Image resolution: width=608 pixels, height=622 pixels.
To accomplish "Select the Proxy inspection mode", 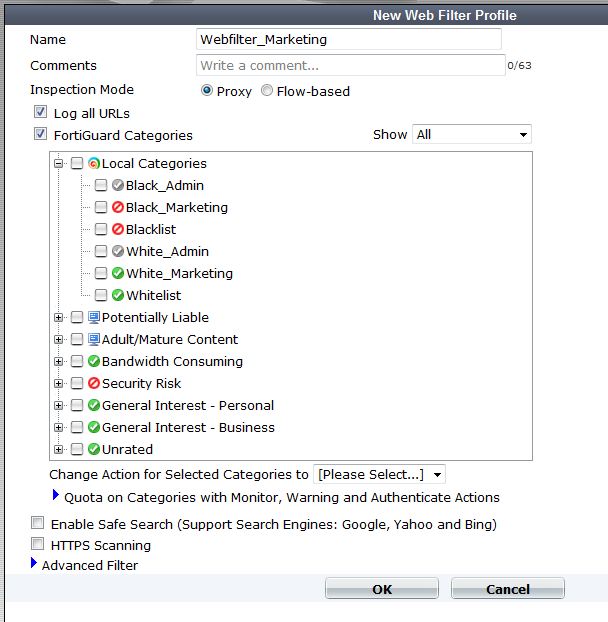I will [x=207, y=90].
